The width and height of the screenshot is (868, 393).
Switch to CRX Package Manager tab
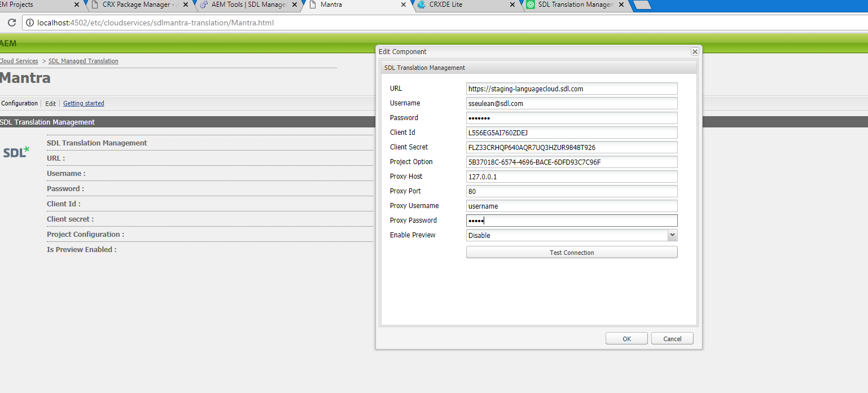(138, 5)
